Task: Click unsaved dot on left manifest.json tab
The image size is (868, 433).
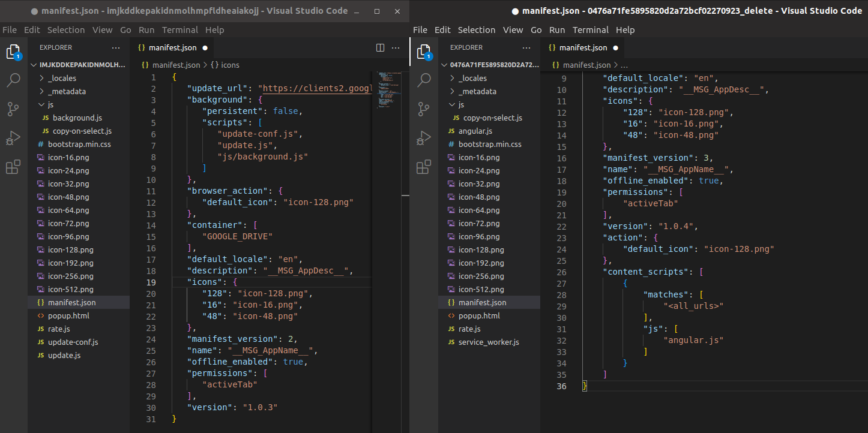Action: click(205, 47)
